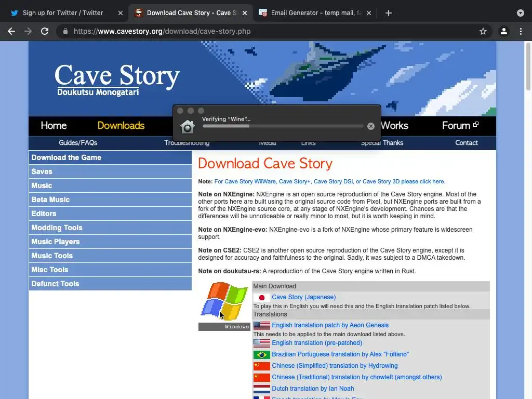
Task: Open the Chrome three-dot menu
Action: tap(521, 31)
